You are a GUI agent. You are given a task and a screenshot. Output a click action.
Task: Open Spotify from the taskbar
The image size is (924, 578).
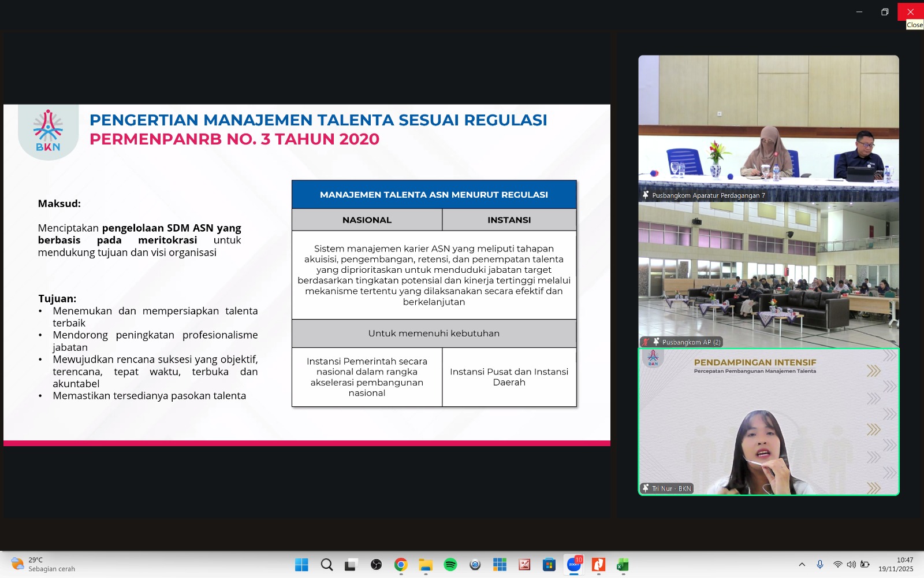450,565
